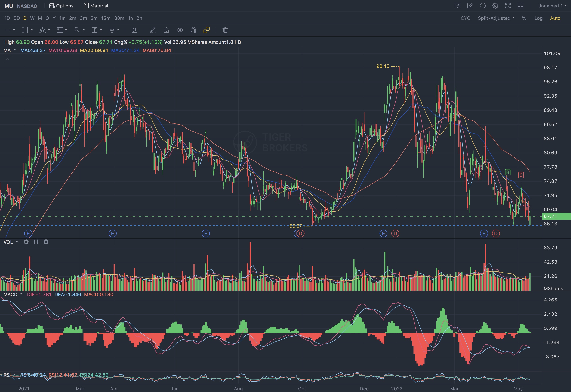Open the Options button
Viewport: 571px width, 392px height.
62,6
